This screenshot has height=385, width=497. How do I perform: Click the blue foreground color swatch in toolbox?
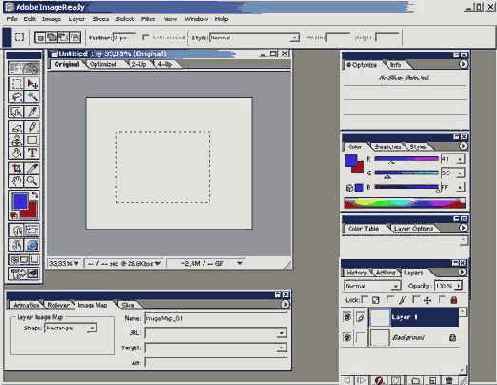tap(19, 201)
